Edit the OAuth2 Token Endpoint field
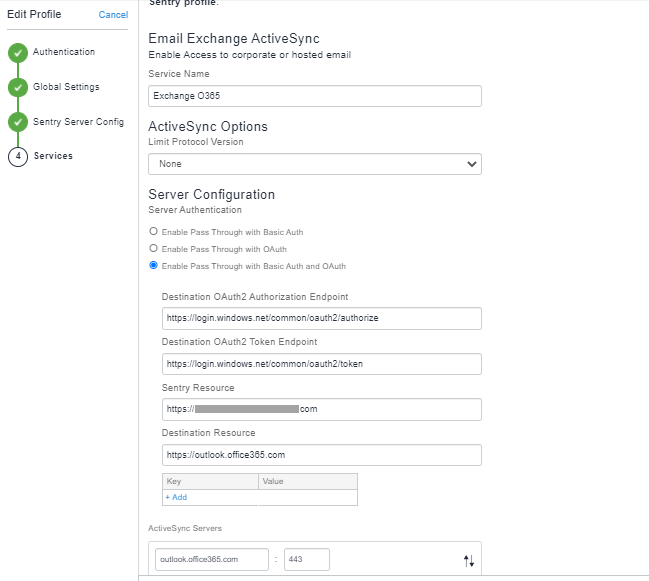 pos(321,364)
